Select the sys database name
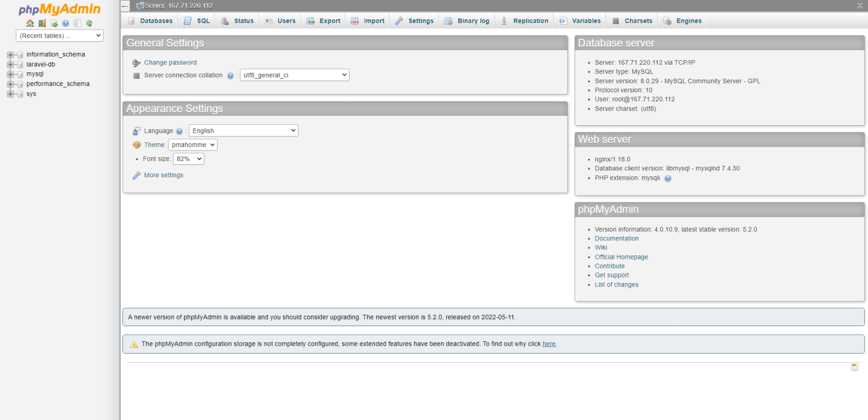This screenshot has width=868, height=420. tap(31, 94)
